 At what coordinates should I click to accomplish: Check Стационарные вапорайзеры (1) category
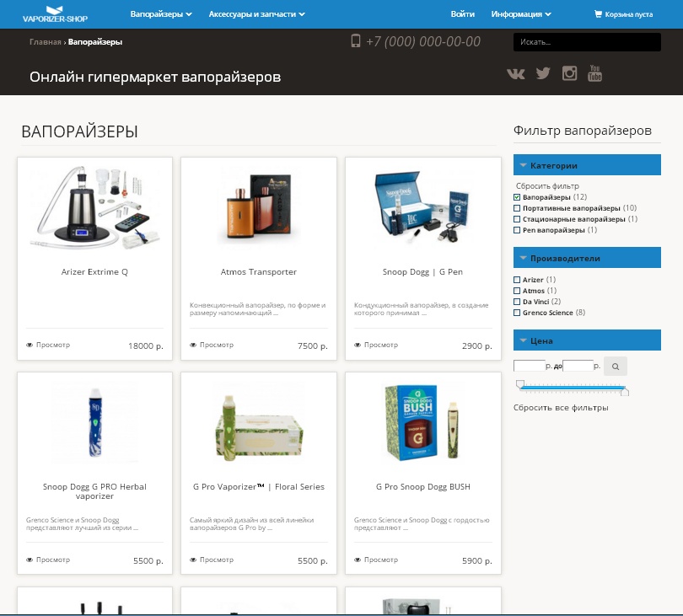[x=517, y=219]
